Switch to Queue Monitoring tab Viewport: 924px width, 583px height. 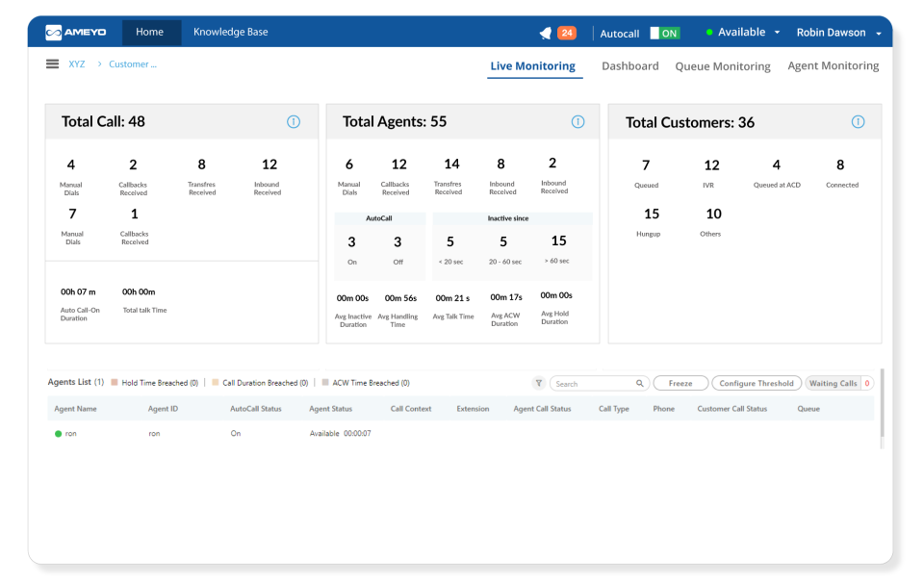(x=723, y=66)
